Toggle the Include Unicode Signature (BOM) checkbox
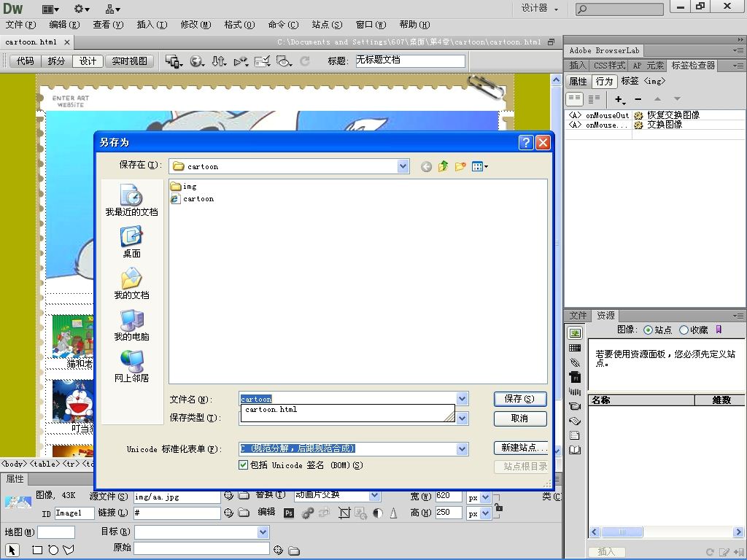The width and height of the screenshot is (747, 560). pos(243,464)
